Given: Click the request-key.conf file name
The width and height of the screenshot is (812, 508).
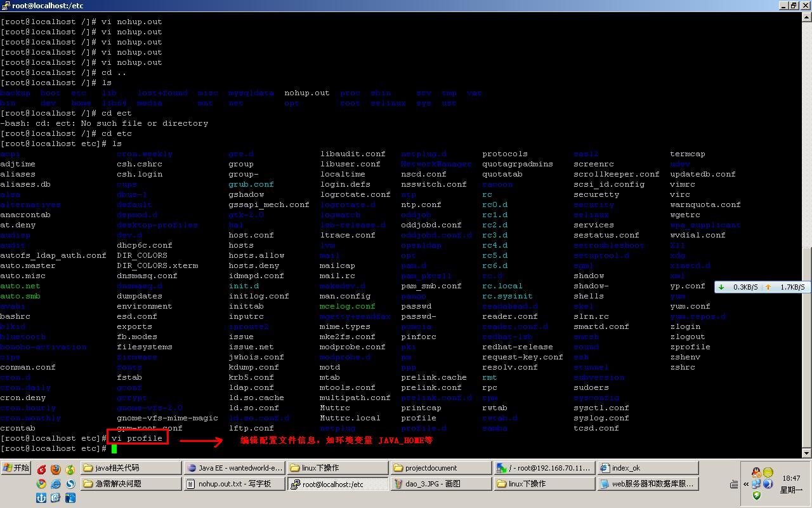Looking at the screenshot, I should 523,357.
